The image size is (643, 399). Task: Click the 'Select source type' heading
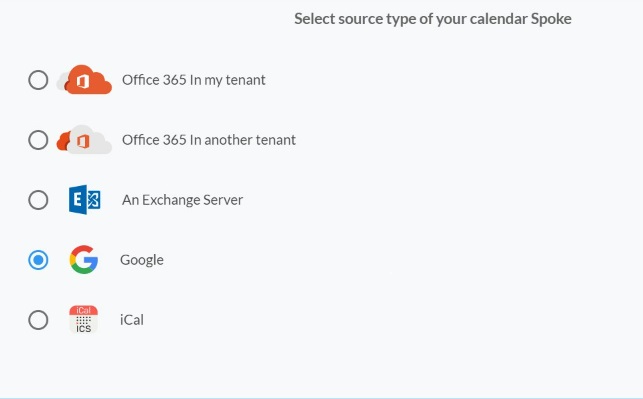(x=433, y=19)
